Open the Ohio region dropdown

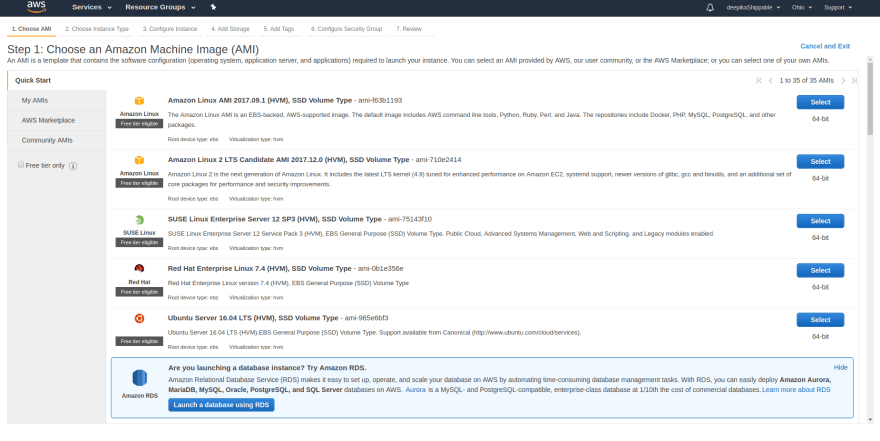click(801, 7)
